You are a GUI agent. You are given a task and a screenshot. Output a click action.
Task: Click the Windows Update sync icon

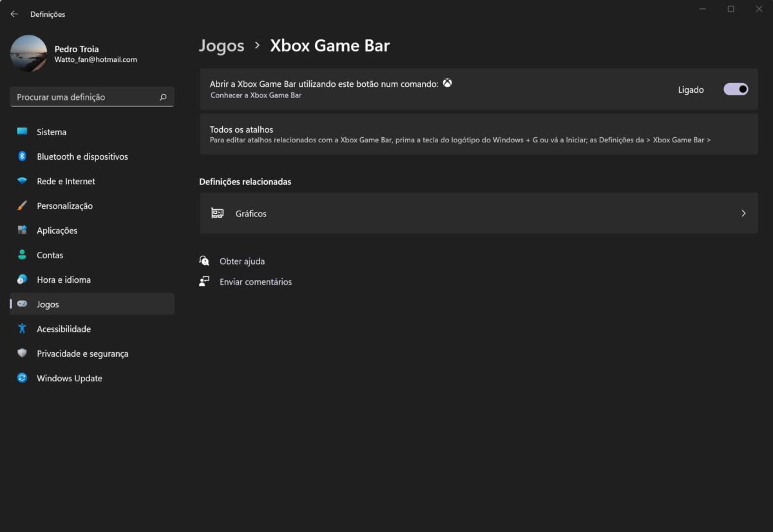[x=23, y=378]
